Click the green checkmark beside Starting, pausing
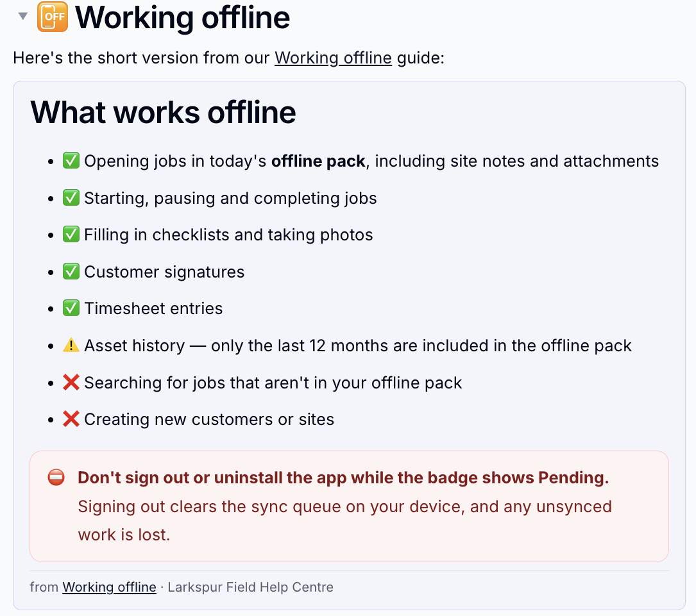696x616 pixels. pyautogui.click(x=71, y=198)
